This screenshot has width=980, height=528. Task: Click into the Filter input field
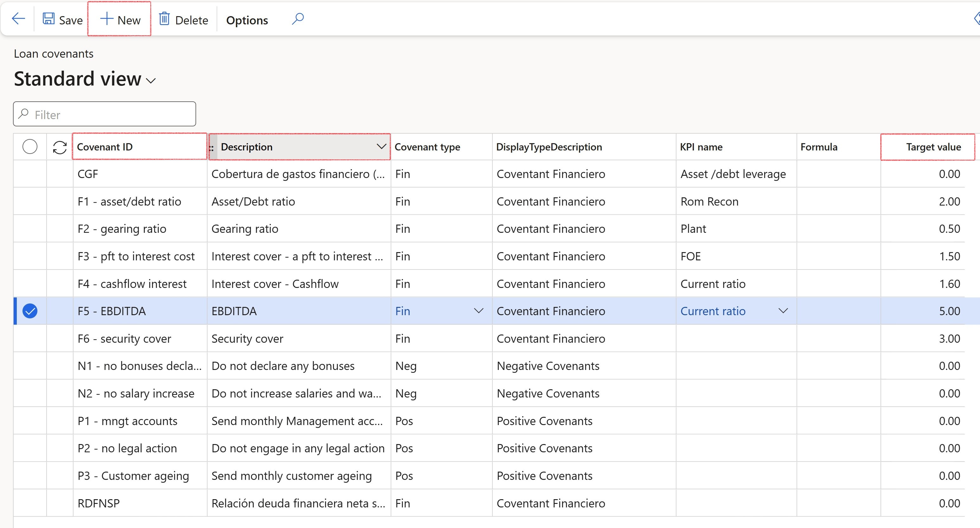pos(105,114)
